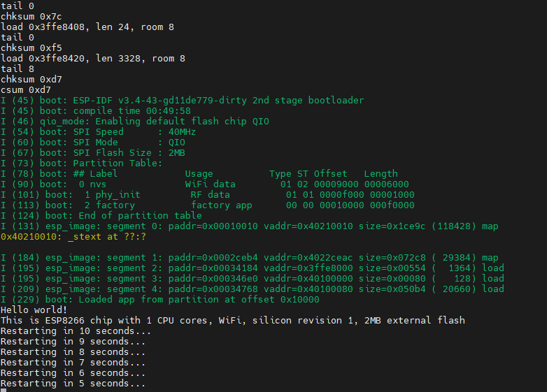Click the 'Hello world!' output line
This screenshot has width=547, height=392.
[34, 310]
